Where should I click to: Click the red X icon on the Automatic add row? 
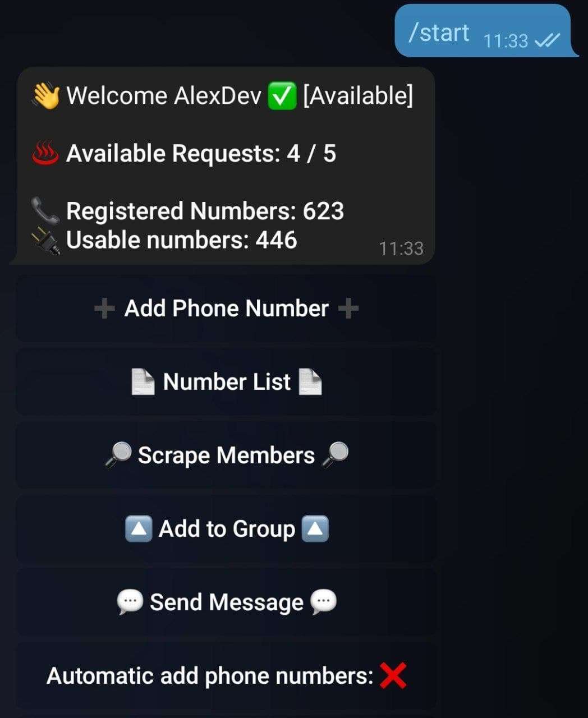pos(393,675)
